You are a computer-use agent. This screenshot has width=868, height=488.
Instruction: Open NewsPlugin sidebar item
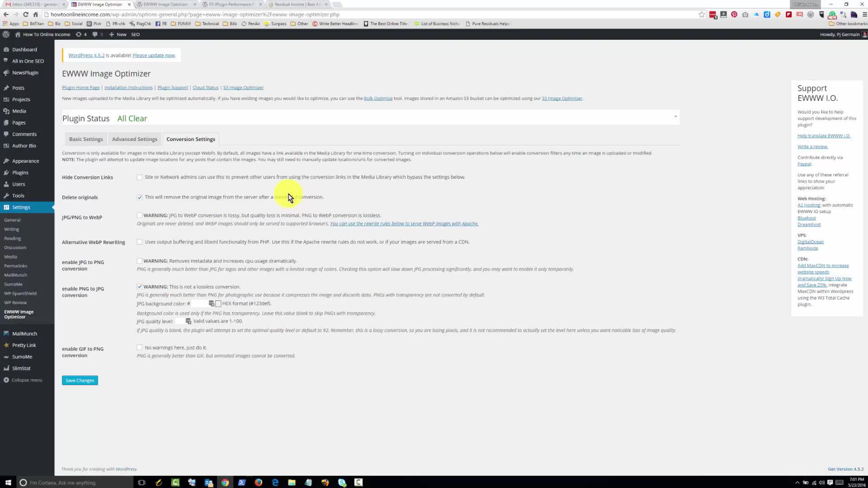[25, 72]
